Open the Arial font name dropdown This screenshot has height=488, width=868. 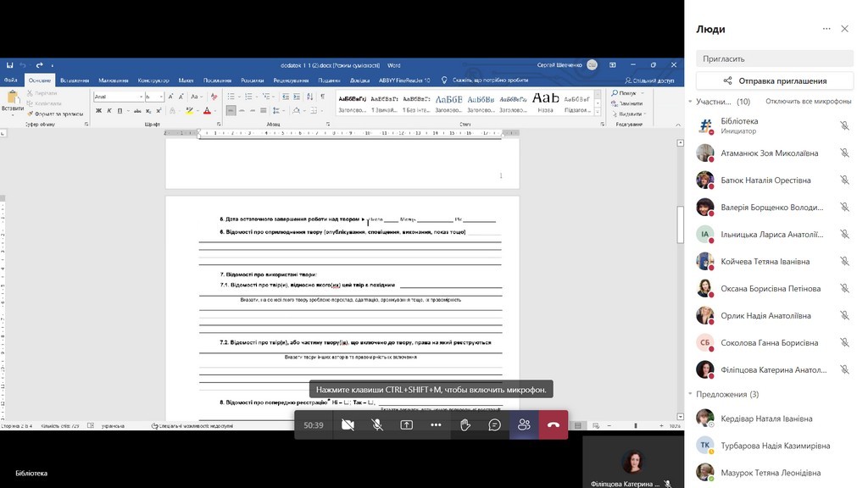coord(142,97)
